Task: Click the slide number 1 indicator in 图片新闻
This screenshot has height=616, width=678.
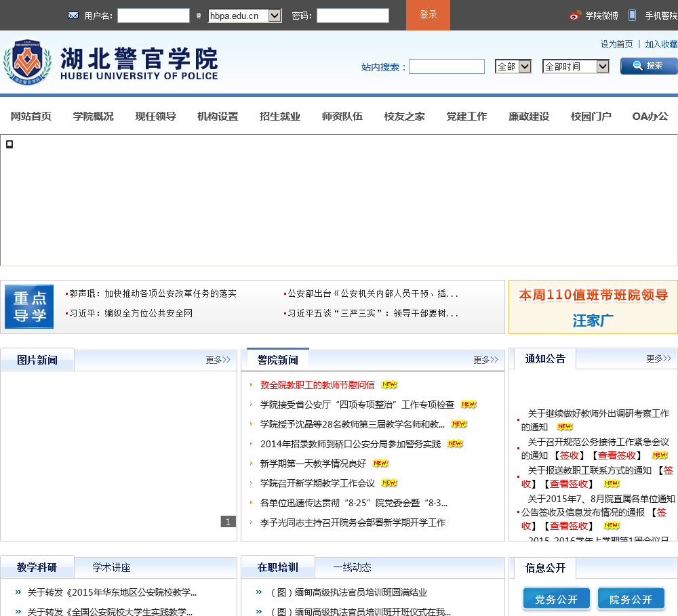Action: [x=228, y=522]
